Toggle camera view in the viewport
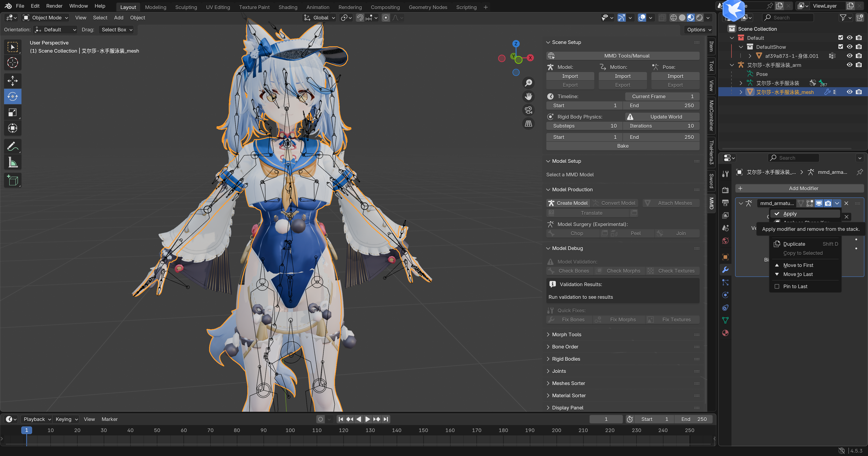 [x=528, y=110]
